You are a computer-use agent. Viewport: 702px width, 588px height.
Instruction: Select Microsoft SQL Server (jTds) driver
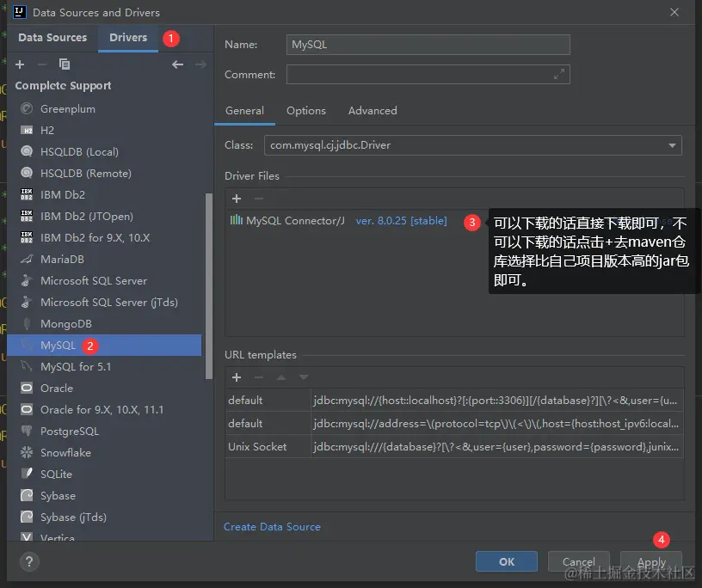point(104,302)
